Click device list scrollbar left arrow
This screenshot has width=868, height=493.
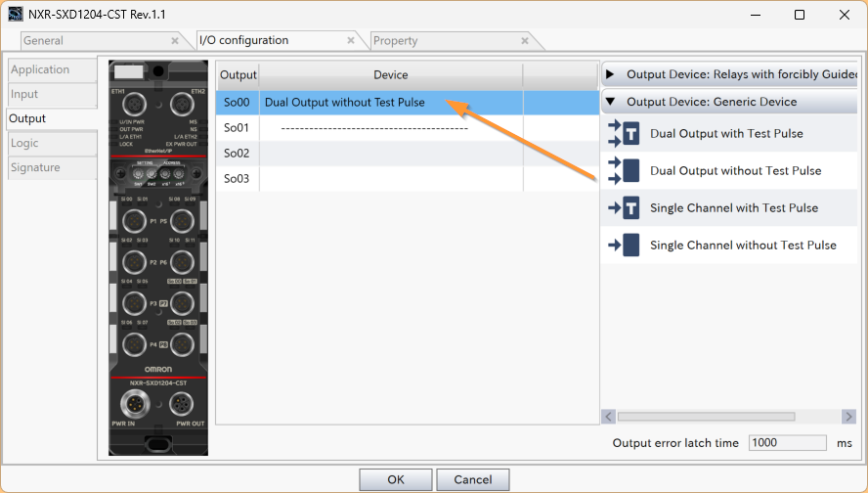608,416
